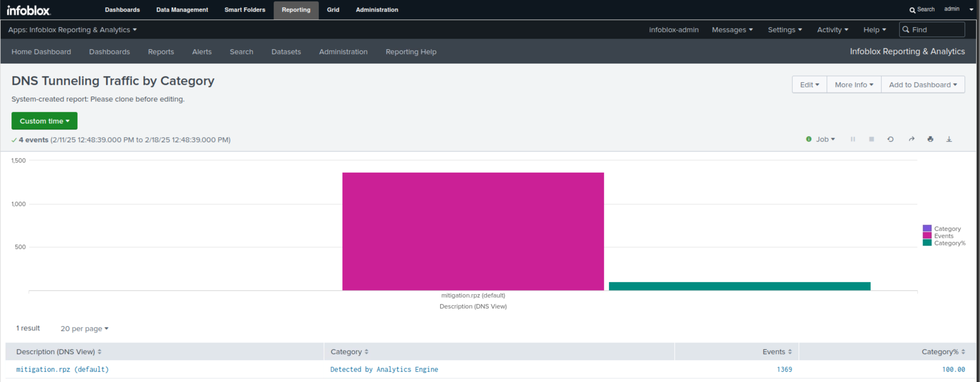Click the pause job icon
980x382 pixels.
(852, 139)
